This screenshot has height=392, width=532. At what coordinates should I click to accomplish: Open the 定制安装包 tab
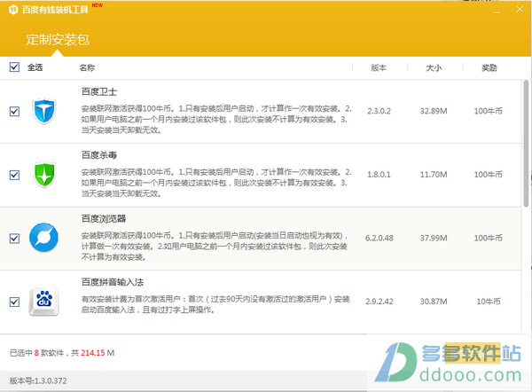coord(58,39)
